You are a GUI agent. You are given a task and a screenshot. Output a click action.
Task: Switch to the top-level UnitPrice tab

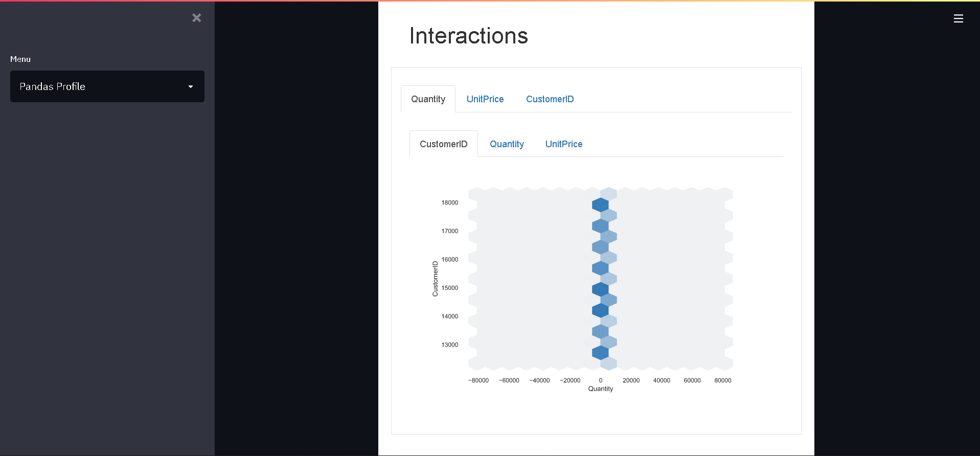coord(485,99)
